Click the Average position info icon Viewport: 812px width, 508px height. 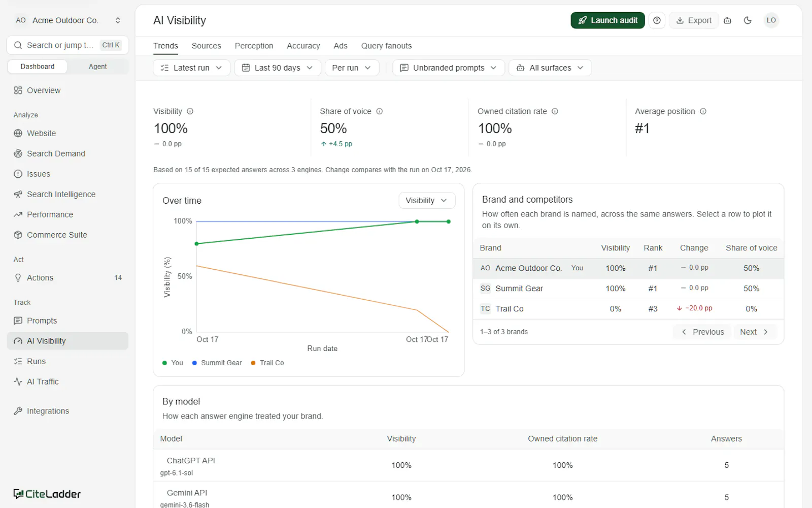point(703,111)
